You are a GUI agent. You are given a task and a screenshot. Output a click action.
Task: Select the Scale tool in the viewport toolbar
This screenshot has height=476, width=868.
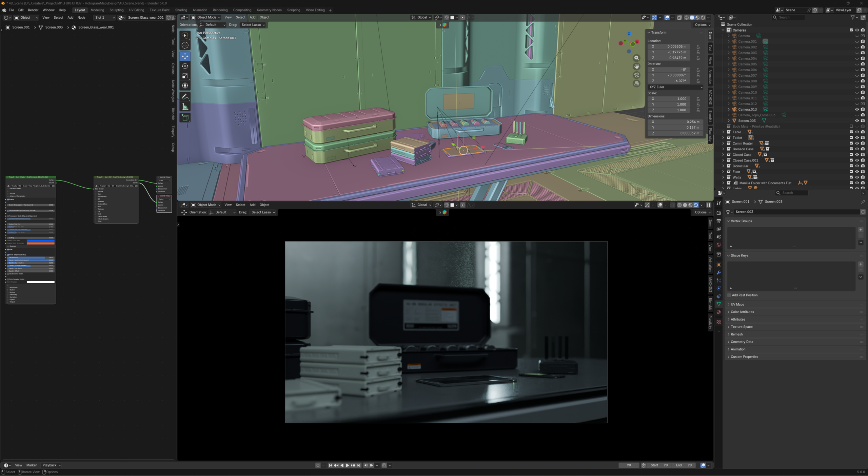[x=185, y=76]
